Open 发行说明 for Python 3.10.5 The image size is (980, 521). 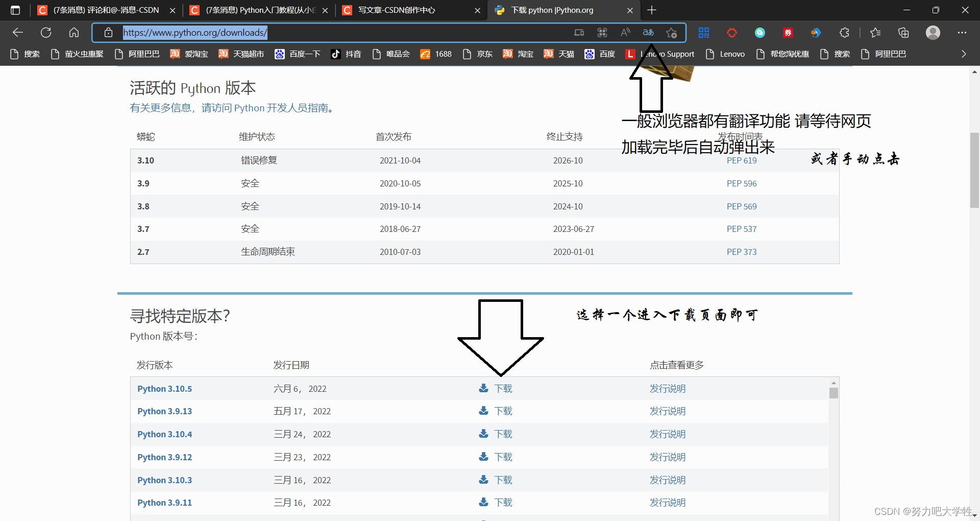(x=667, y=389)
